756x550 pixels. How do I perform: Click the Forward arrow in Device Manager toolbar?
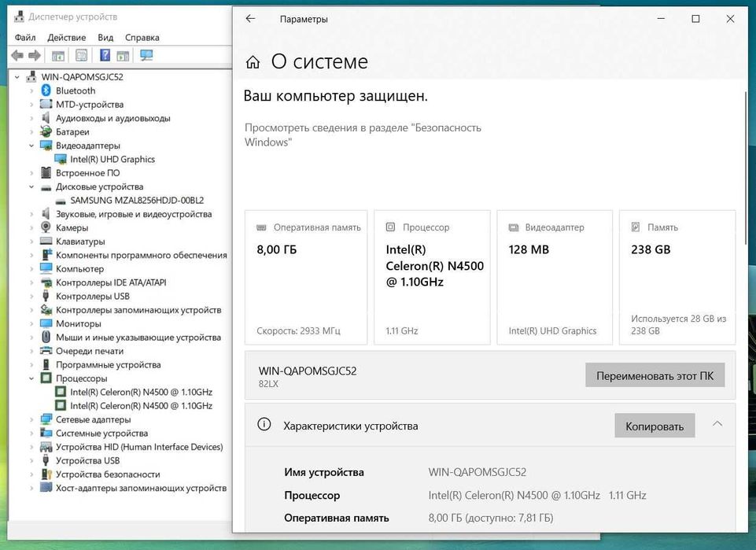pyautogui.click(x=35, y=55)
